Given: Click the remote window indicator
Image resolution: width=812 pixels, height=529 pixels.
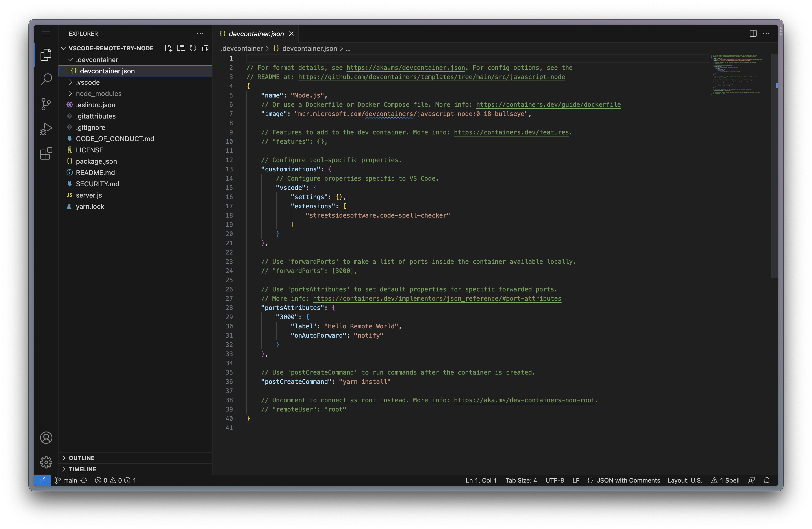Looking at the screenshot, I should 43,480.
